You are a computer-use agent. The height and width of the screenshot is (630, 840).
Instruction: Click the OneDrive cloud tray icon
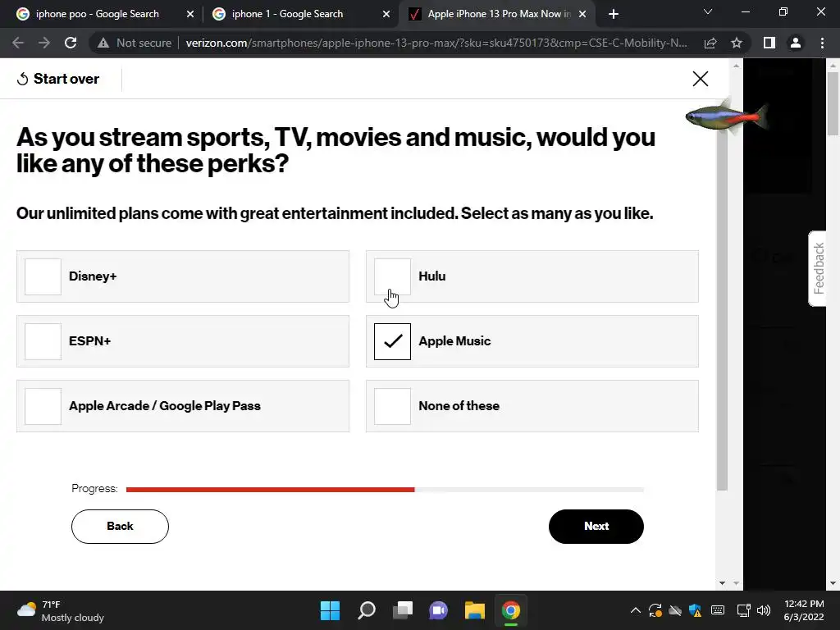[x=675, y=610]
